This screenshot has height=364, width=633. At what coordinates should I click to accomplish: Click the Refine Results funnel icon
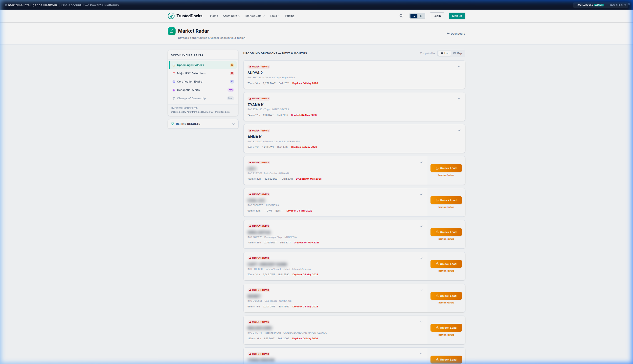coord(173,124)
